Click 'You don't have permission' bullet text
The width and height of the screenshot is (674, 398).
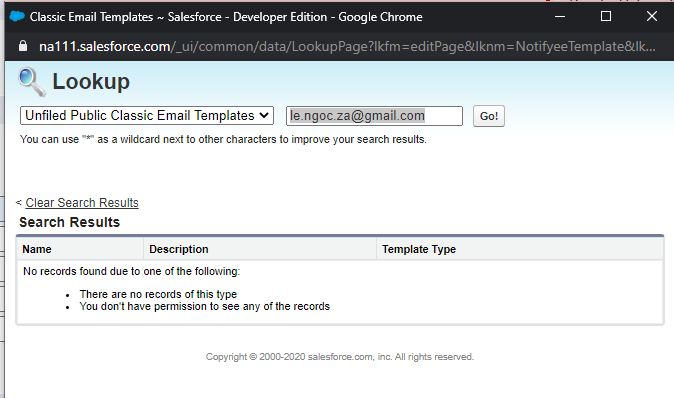click(205, 306)
